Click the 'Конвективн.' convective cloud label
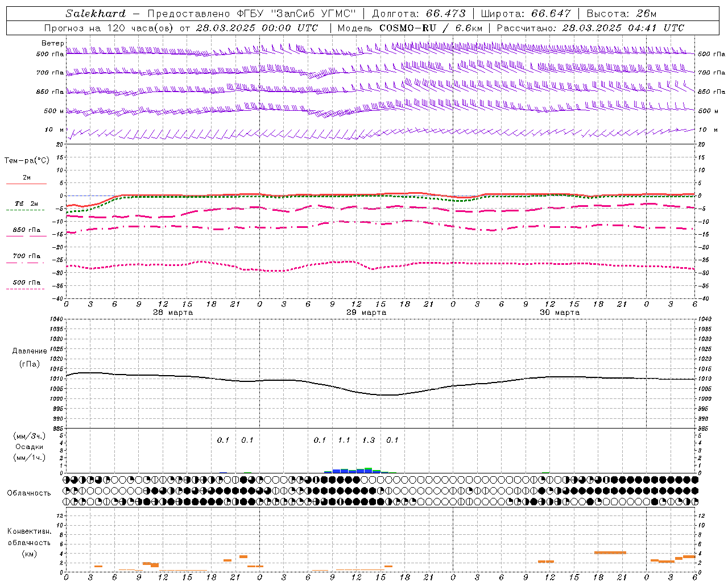This screenshot has height=582, width=728. click(x=30, y=531)
